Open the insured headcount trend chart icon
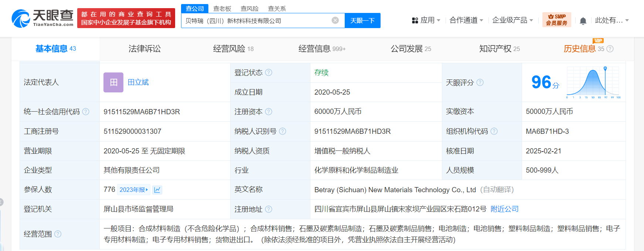This screenshot has width=644, height=251. 157,190
